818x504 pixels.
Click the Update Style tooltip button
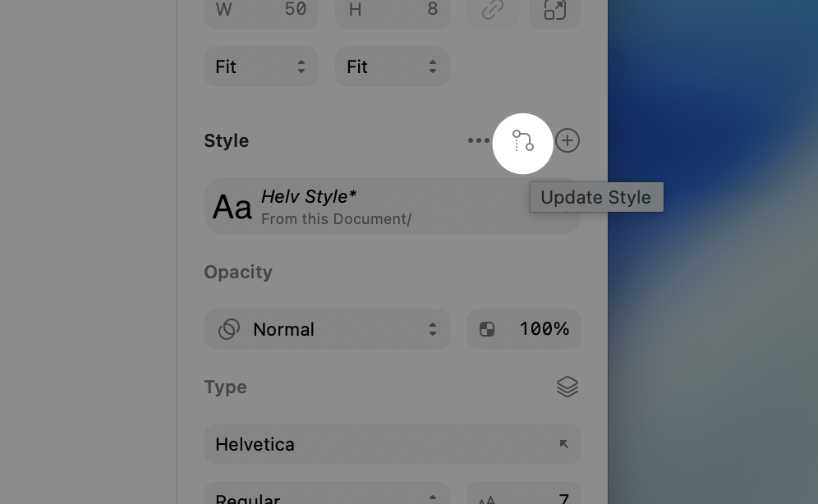click(x=596, y=197)
